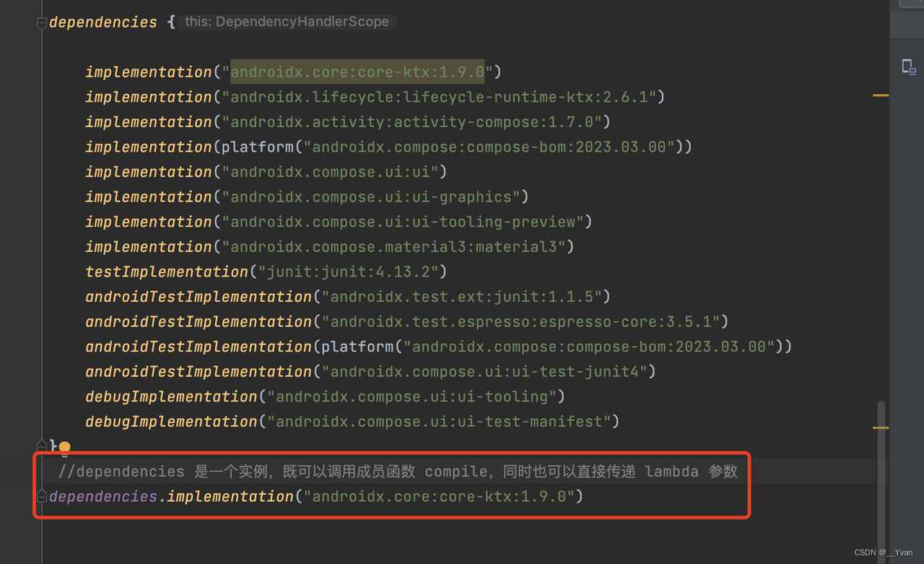Click the yellow lightbulb intention icon
Image resolution: width=924 pixels, height=564 pixels.
coord(64,448)
